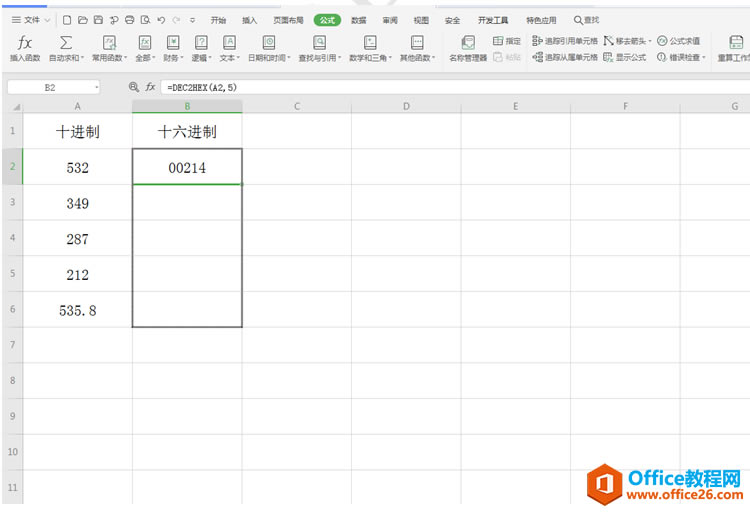
Task: Click the Select All corner of the grid
Action: pos(13,106)
